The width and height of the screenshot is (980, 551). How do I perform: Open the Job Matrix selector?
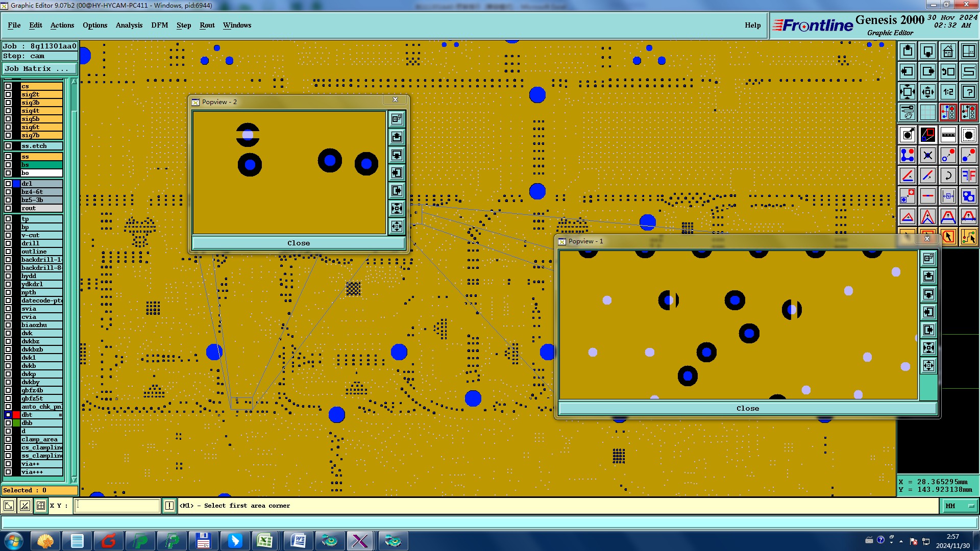point(40,68)
